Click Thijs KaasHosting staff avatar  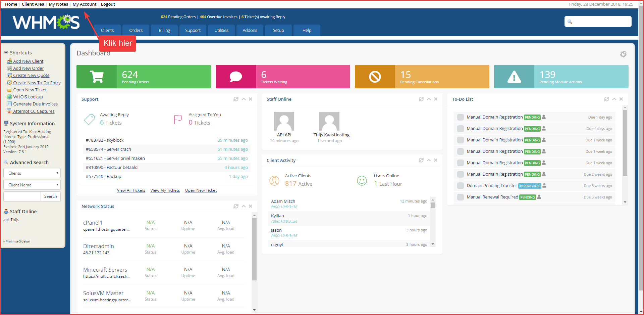[329, 121]
